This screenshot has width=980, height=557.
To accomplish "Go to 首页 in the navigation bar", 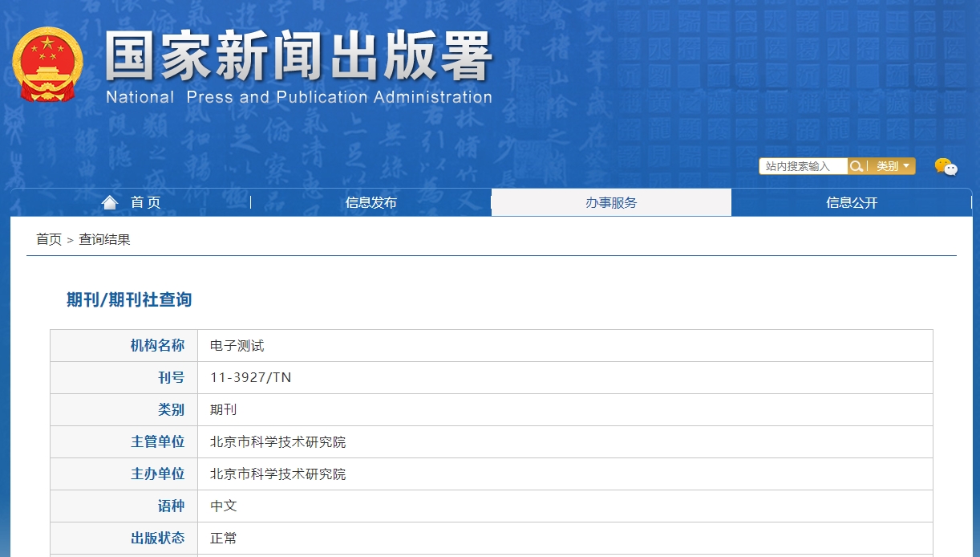I will tap(145, 202).
